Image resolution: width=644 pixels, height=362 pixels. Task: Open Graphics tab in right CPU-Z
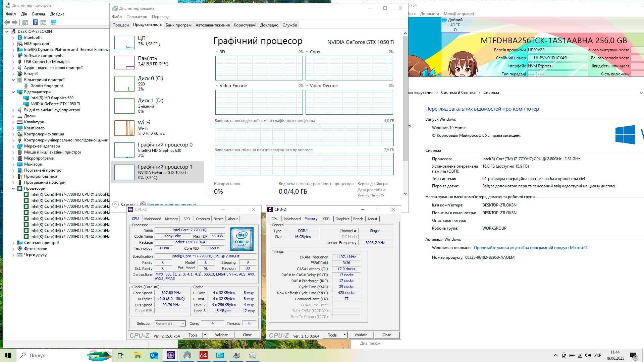342,219
